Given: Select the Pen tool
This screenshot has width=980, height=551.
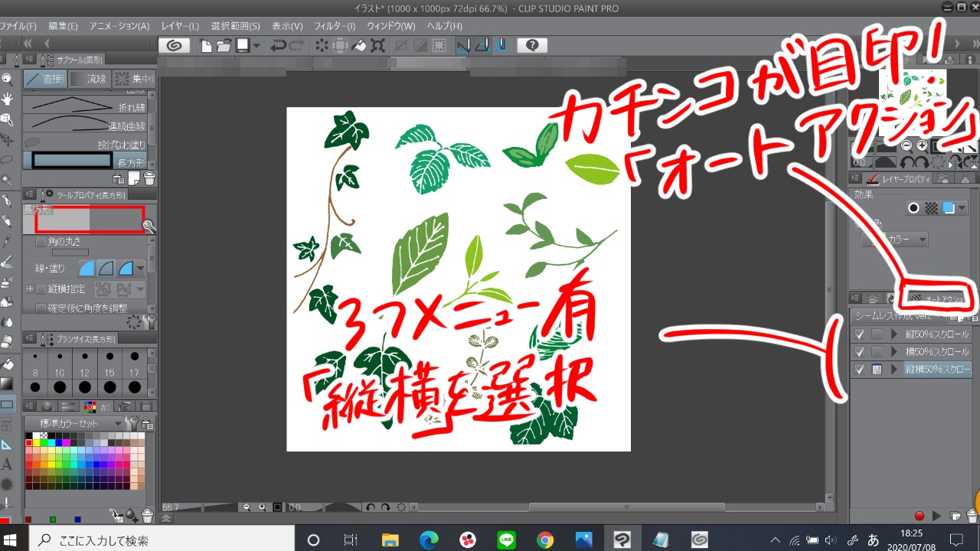Looking at the screenshot, I should tap(7, 201).
